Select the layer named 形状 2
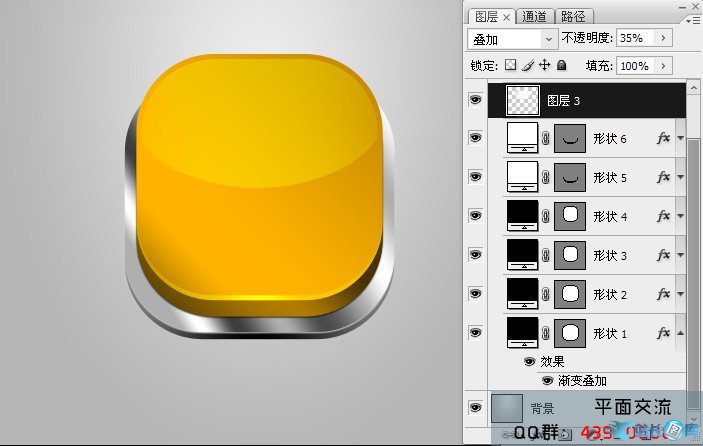Image resolution: width=703 pixels, height=446 pixels. pos(610,295)
